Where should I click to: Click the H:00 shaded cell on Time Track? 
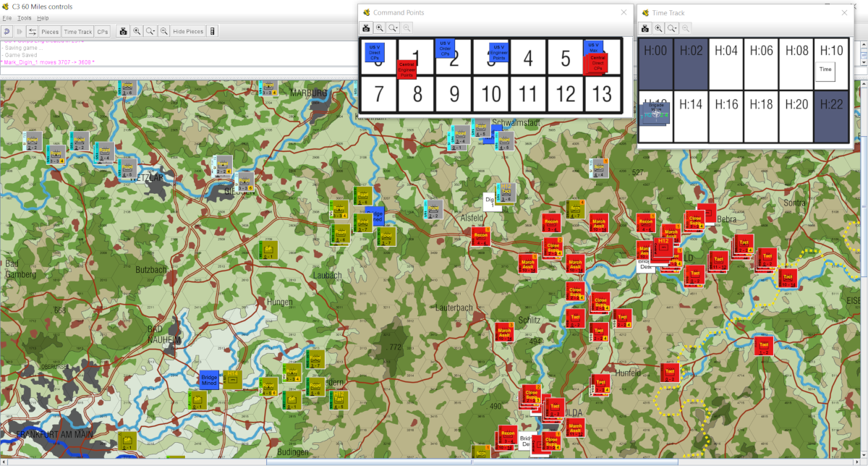(x=655, y=64)
